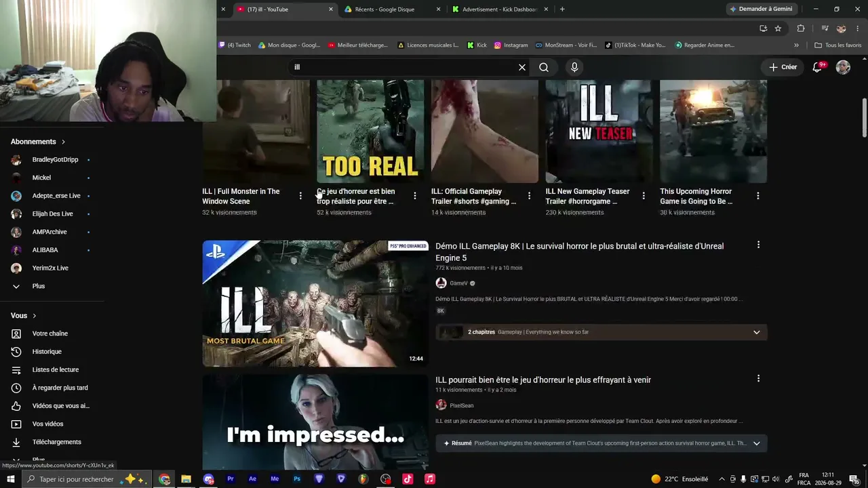Open the 'ILL New Teaser' short thumbnail
Viewport: 868px width, 488px height.
[599, 131]
